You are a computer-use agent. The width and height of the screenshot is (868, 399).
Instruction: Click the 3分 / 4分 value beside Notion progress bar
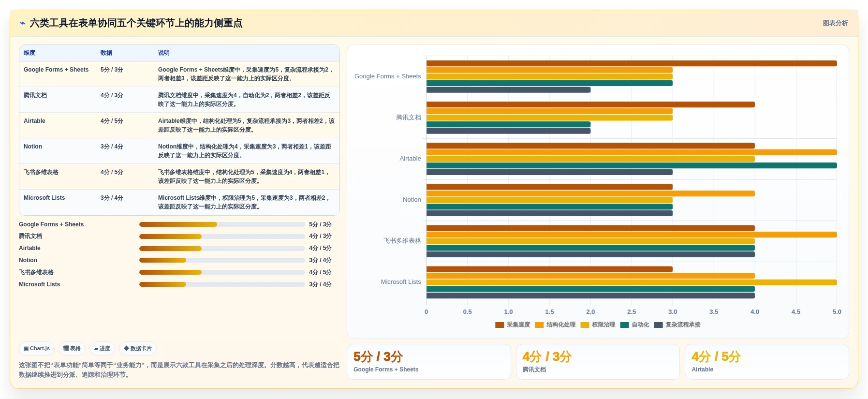point(320,260)
